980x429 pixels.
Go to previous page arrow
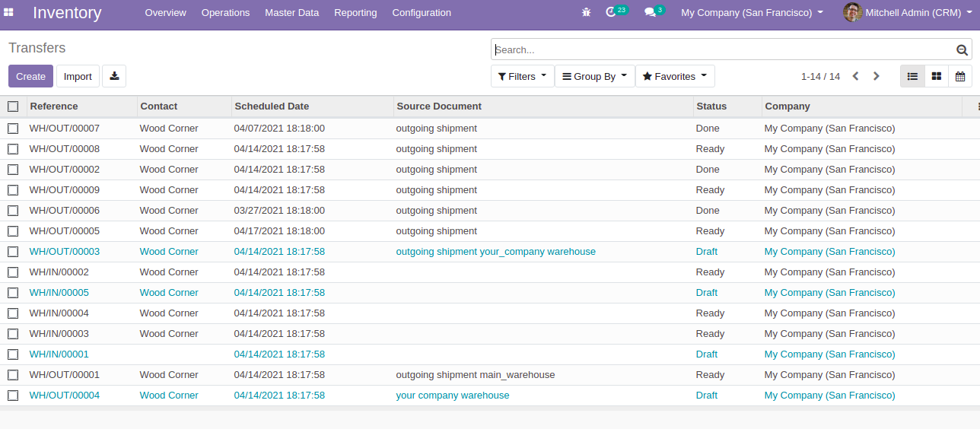pyautogui.click(x=855, y=76)
